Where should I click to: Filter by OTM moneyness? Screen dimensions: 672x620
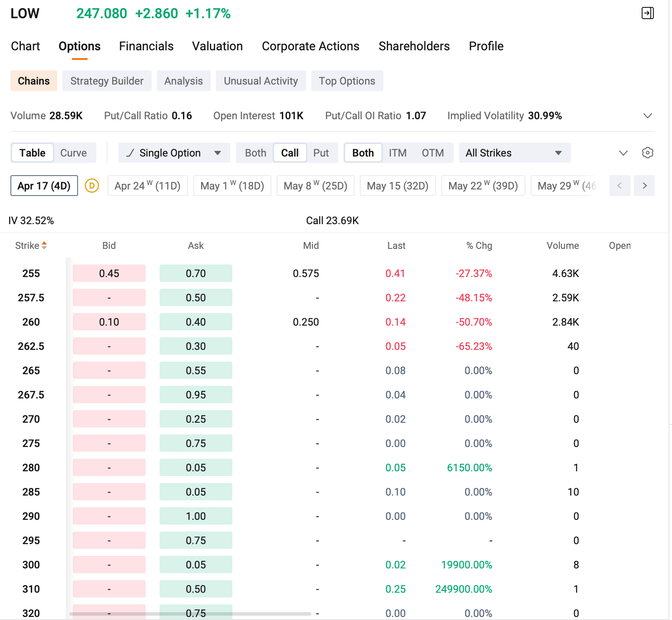pyautogui.click(x=433, y=153)
